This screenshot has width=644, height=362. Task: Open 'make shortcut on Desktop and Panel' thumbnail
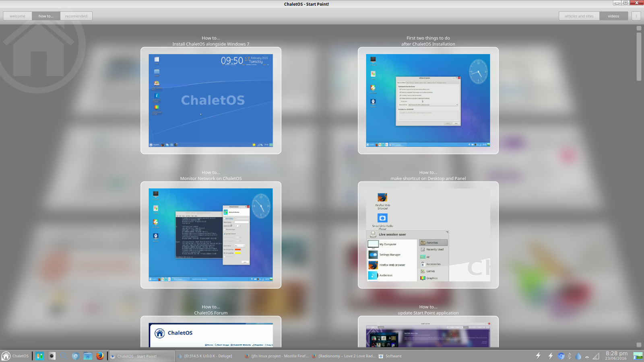(x=428, y=235)
